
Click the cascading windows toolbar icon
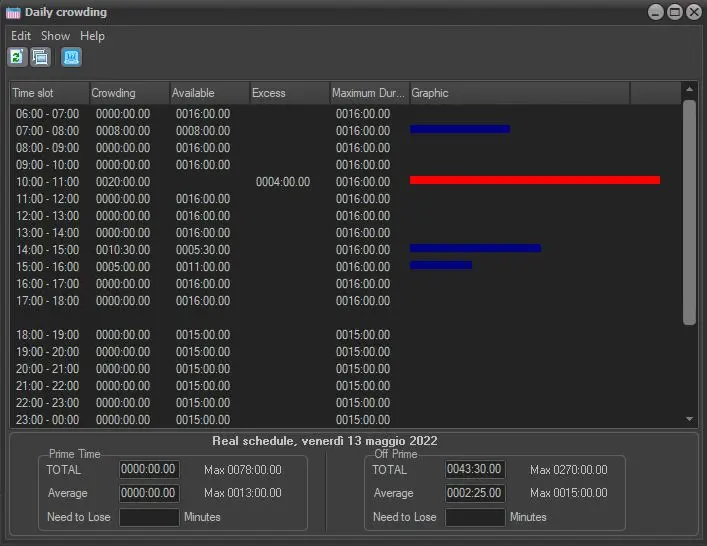click(40, 57)
